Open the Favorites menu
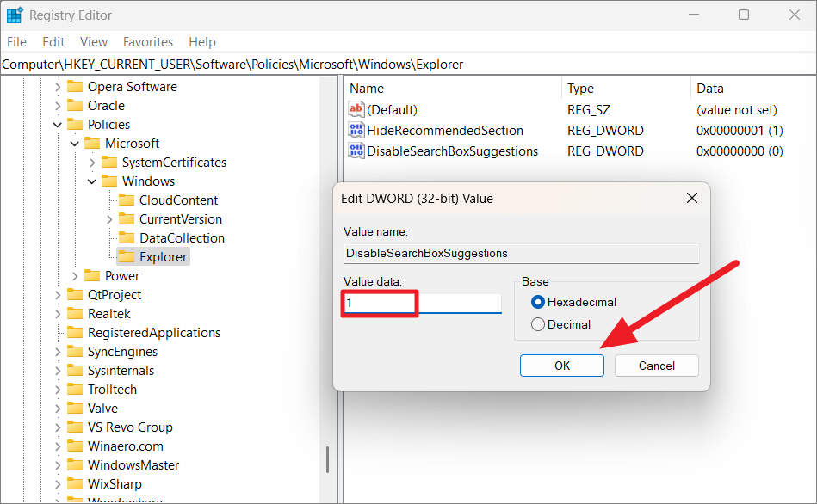Viewport: 817px width, 504px height. [x=148, y=41]
